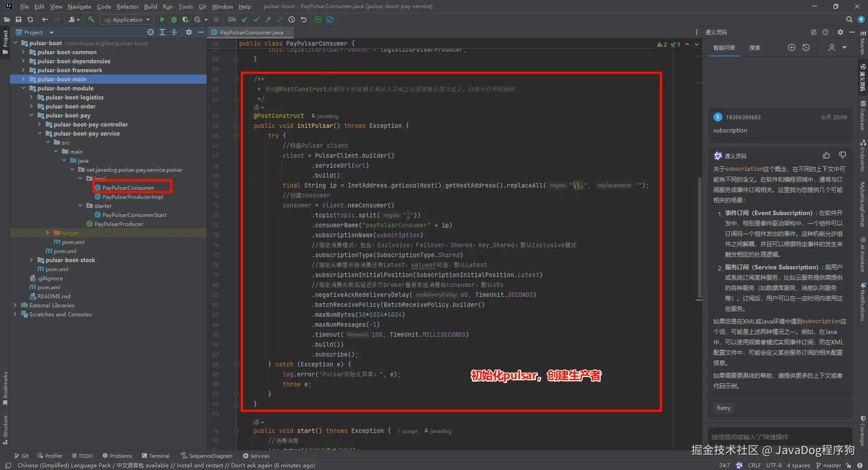Open the SequenceDiagram tool window

coord(207,456)
